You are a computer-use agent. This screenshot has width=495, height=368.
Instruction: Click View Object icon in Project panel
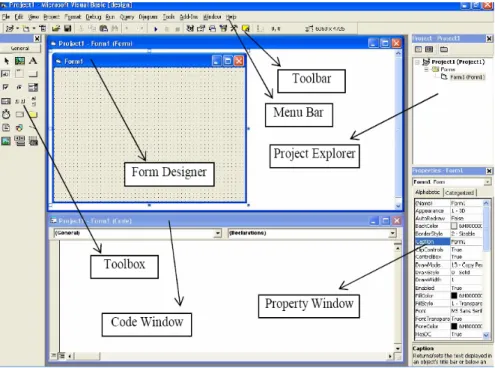pos(429,49)
